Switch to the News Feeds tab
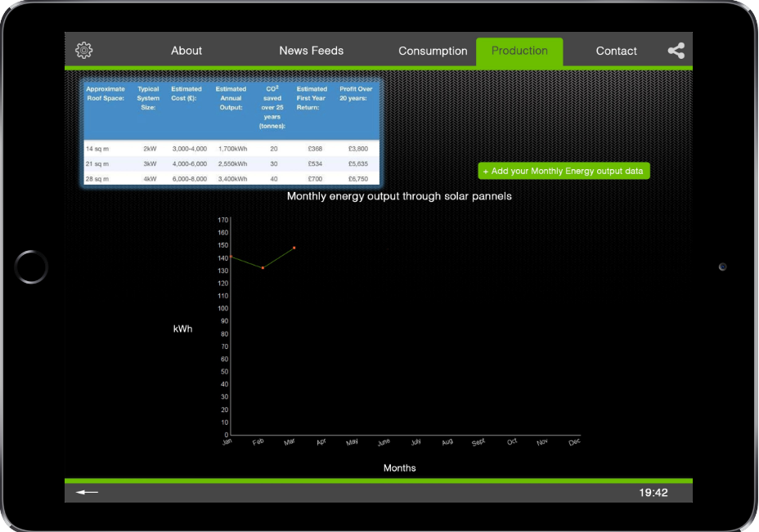The height and width of the screenshot is (532, 759). coord(311,51)
